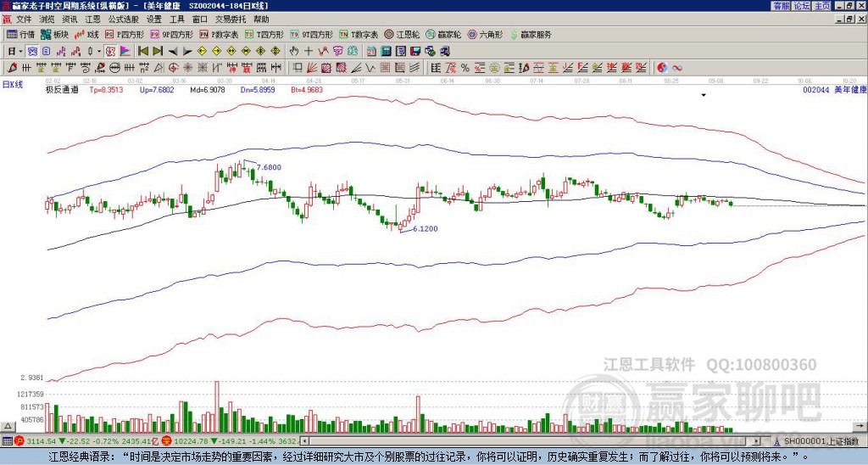Toggle the 权 price adjustment button
Screen dimensions: 868x465
110,52
